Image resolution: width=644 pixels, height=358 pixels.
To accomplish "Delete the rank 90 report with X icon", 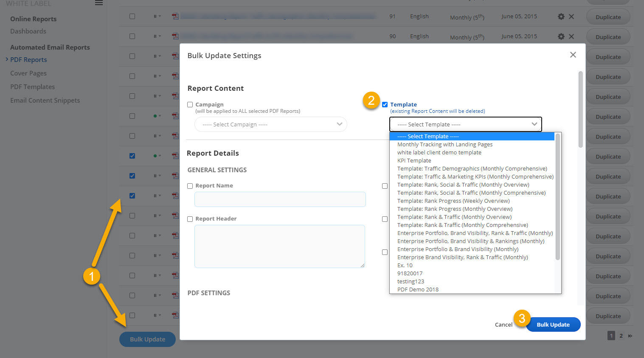I will (571, 36).
